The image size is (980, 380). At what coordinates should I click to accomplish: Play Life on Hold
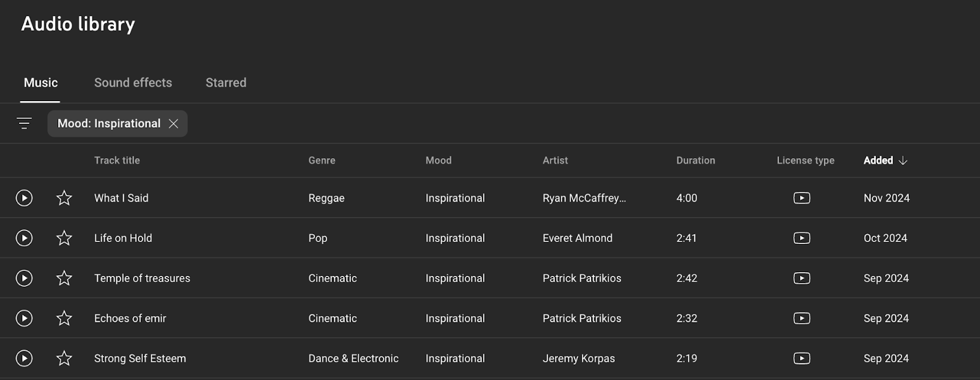(24, 238)
